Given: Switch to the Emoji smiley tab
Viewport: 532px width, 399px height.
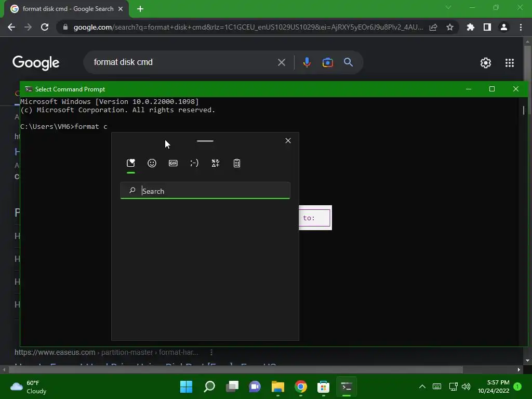Looking at the screenshot, I should click(x=152, y=163).
